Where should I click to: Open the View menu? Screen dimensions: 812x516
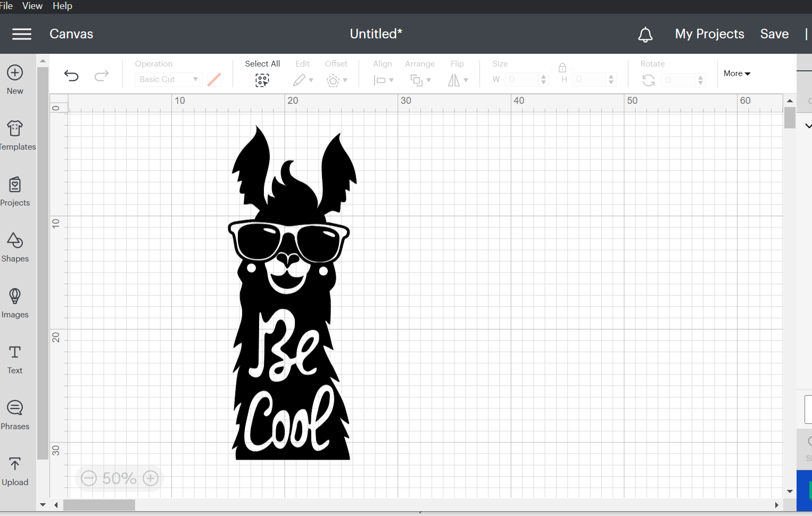coord(32,6)
